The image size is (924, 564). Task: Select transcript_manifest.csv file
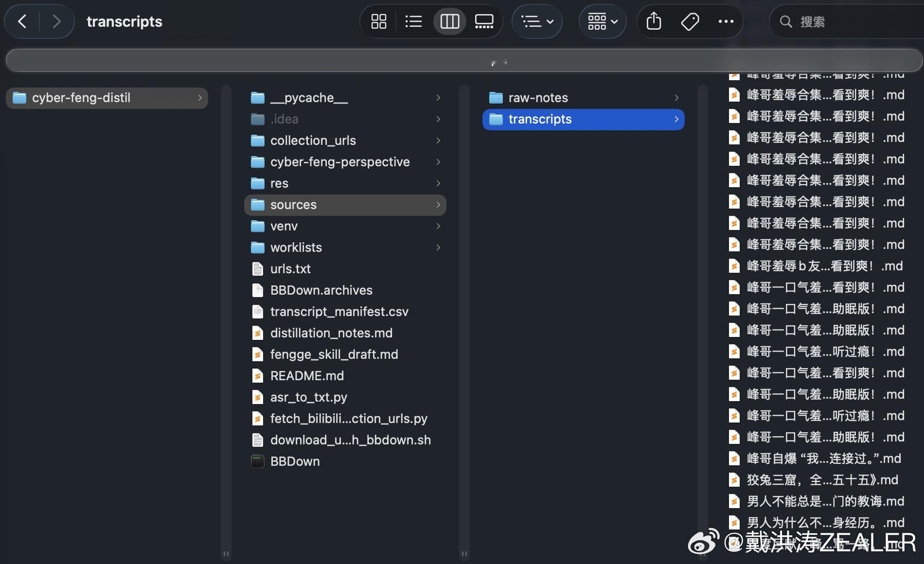click(345, 312)
